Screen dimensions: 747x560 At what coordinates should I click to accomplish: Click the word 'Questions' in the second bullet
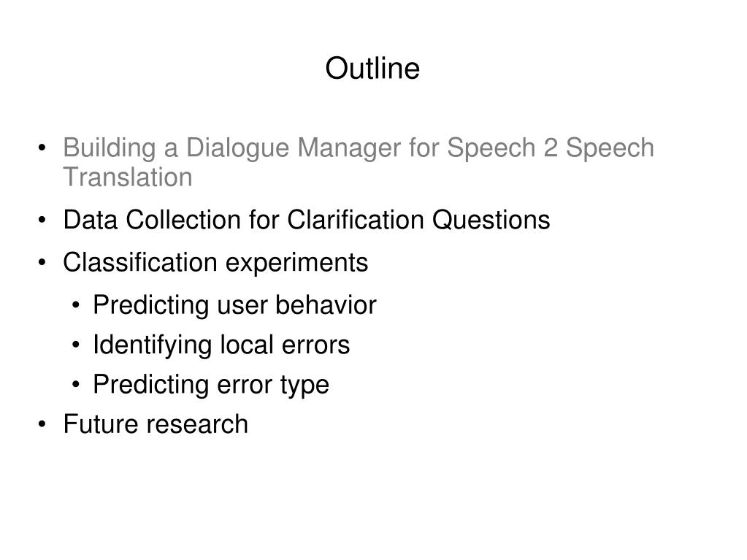pos(491,220)
